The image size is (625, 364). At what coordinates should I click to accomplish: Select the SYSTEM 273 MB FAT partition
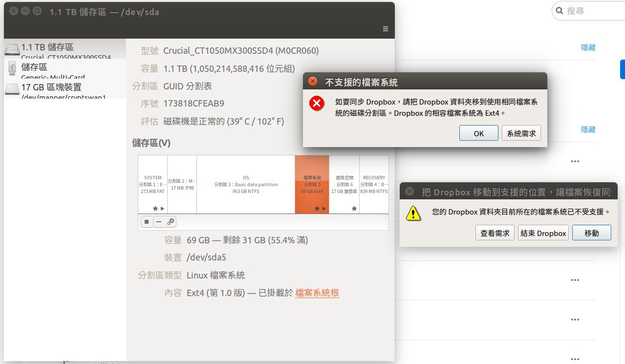click(x=153, y=184)
